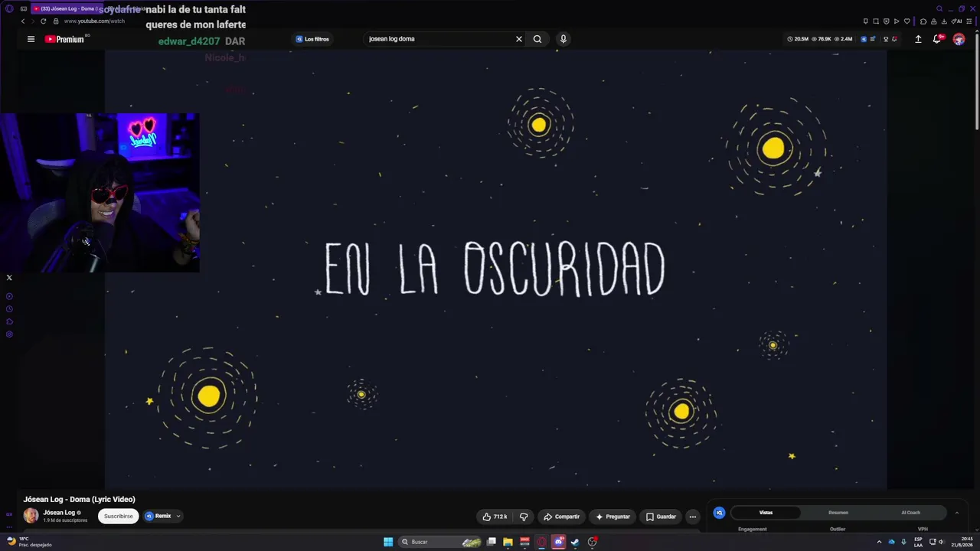Submit search with the magnifier button

coord(537,39)
